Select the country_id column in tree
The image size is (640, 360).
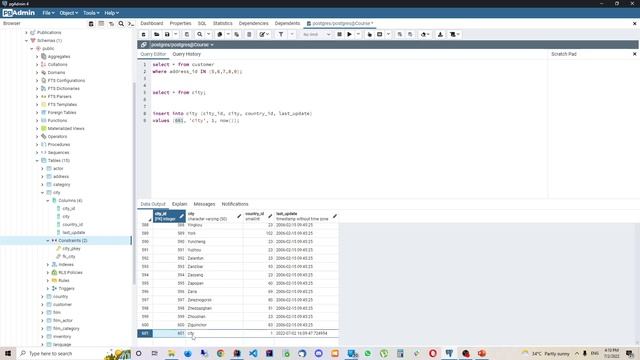coord(73,225)
